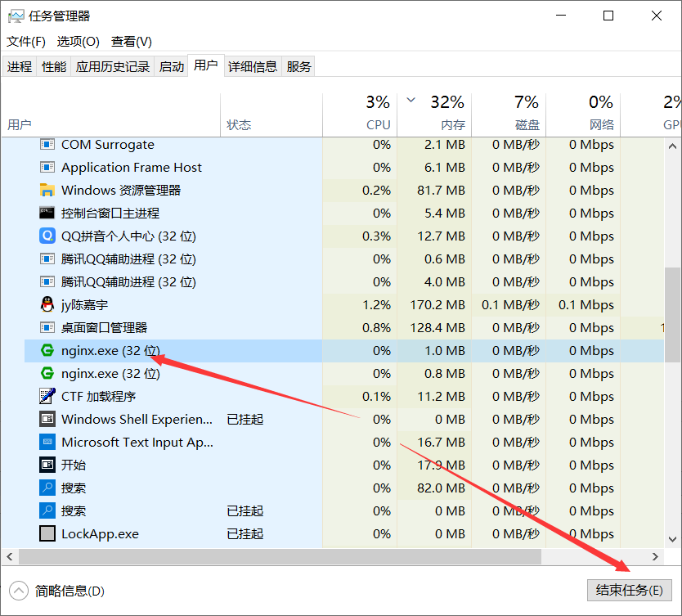This screenshot has width=682, height=616.
Task: Click the CTF 加载程序 pen icon
Action: pyautogui.click(x=47, y=396)
